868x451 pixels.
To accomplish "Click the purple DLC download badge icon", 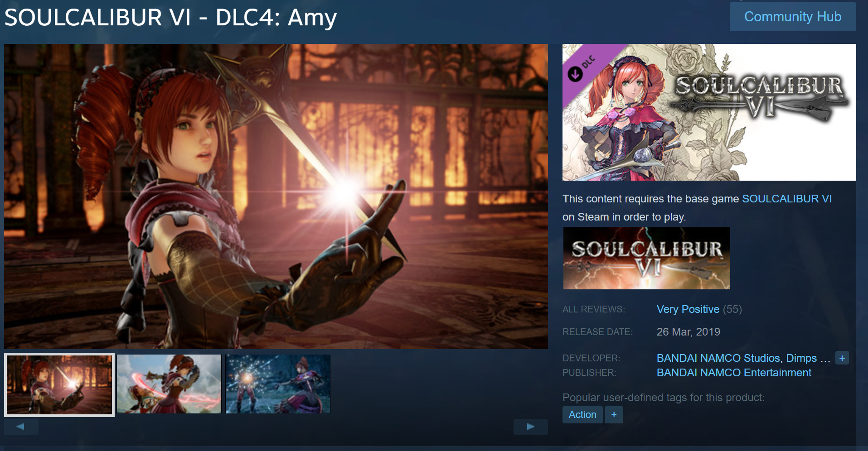I will (575, 74).
